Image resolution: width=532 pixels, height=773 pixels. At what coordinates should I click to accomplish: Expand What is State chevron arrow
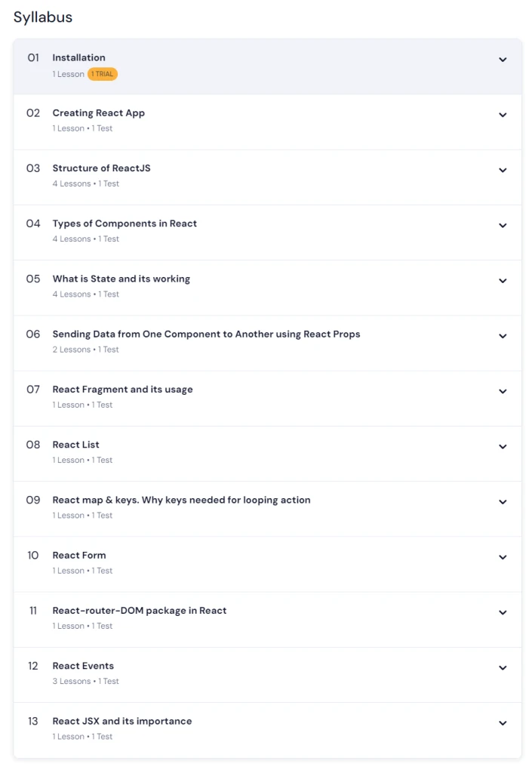503,281
